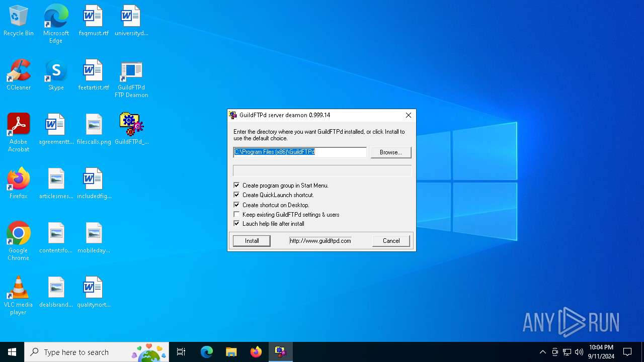Select the articlesmes... image file icon
Screen dimensions: 644x362
[x=56, y=184]
